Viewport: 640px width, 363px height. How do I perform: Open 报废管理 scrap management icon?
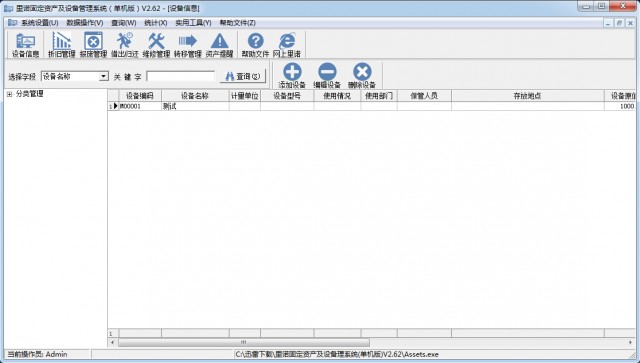(x=93, y=45)
